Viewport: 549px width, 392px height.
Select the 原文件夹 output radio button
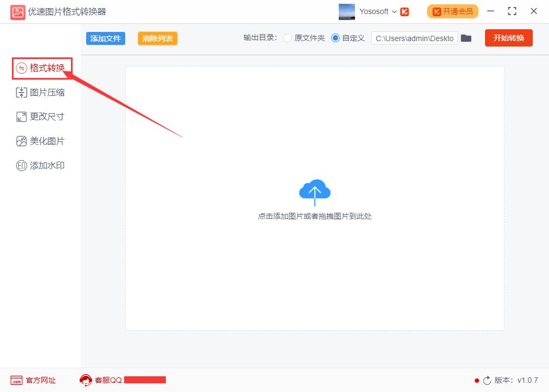coord(287,38)
